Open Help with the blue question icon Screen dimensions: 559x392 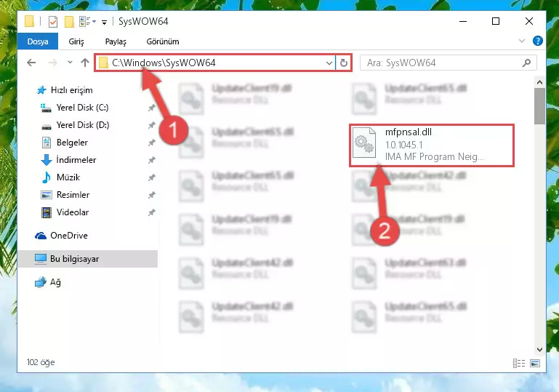click(x=538, y=41)
